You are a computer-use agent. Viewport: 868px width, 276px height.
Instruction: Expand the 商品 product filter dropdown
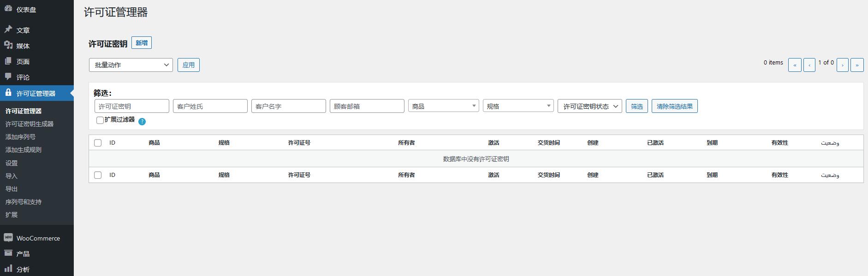coord(443,106)
